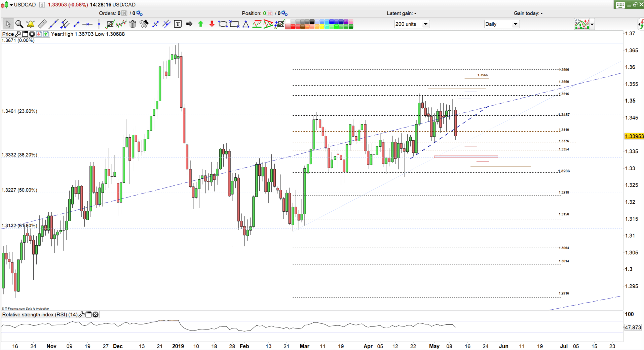Select the red-green triangle pattern tool
The image size is (644, 350).
(x=268, y=24)
